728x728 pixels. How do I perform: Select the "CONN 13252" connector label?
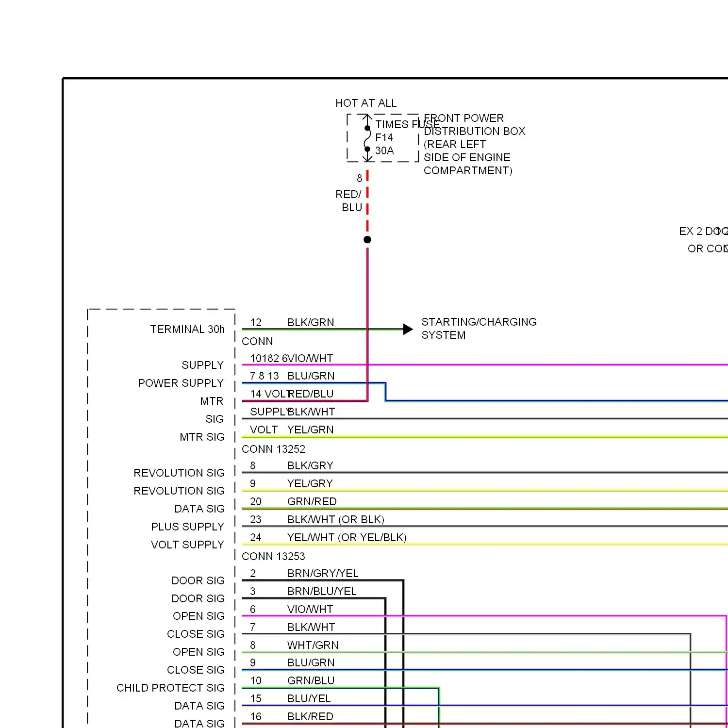274,449
